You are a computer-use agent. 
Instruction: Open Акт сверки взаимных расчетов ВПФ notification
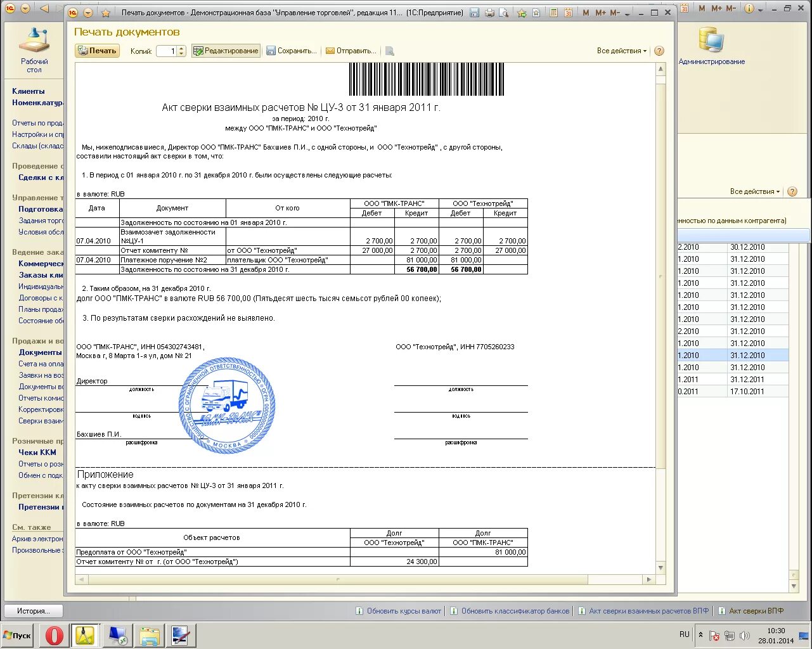click(649, 611)
